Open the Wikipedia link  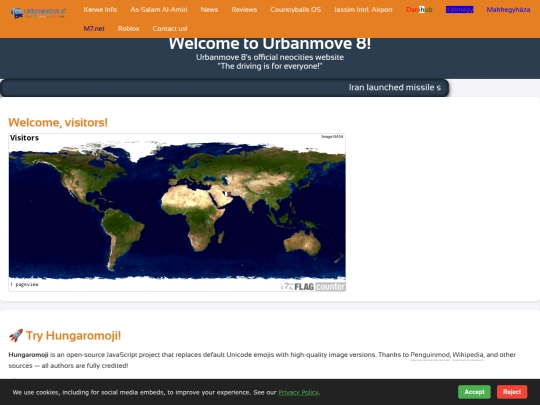pyautogui.click(x=468, y=355)
